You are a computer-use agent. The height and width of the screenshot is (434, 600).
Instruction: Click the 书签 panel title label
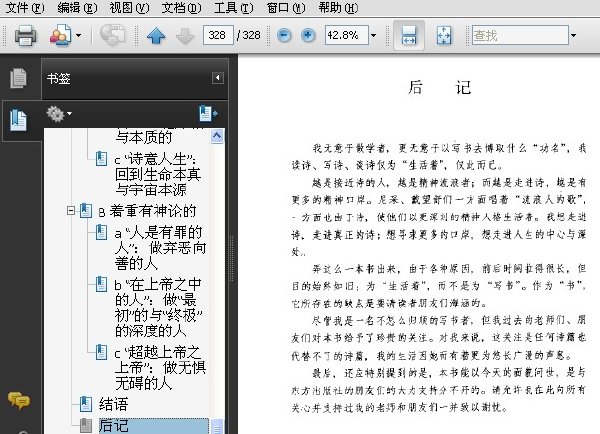click(x=59, y=78)
